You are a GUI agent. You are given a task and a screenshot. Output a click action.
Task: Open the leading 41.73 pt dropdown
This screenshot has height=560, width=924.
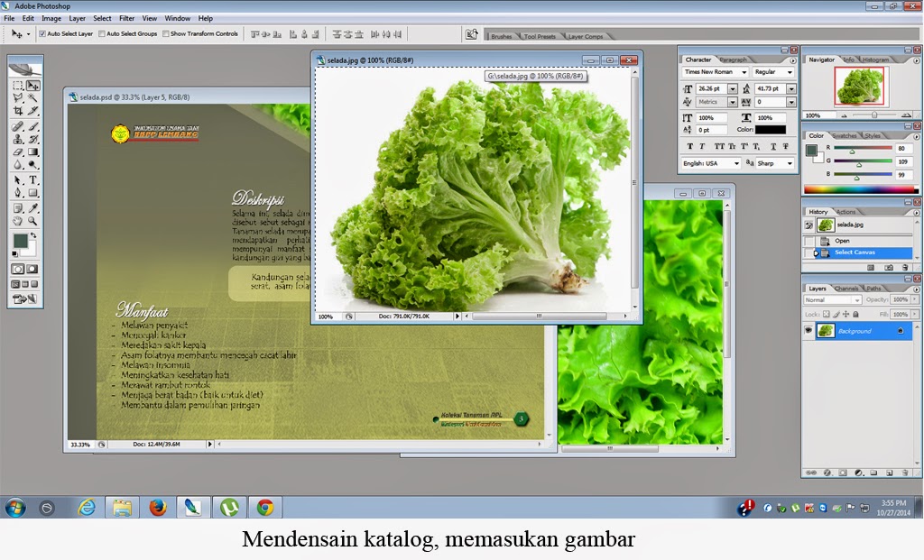[791, 89]
